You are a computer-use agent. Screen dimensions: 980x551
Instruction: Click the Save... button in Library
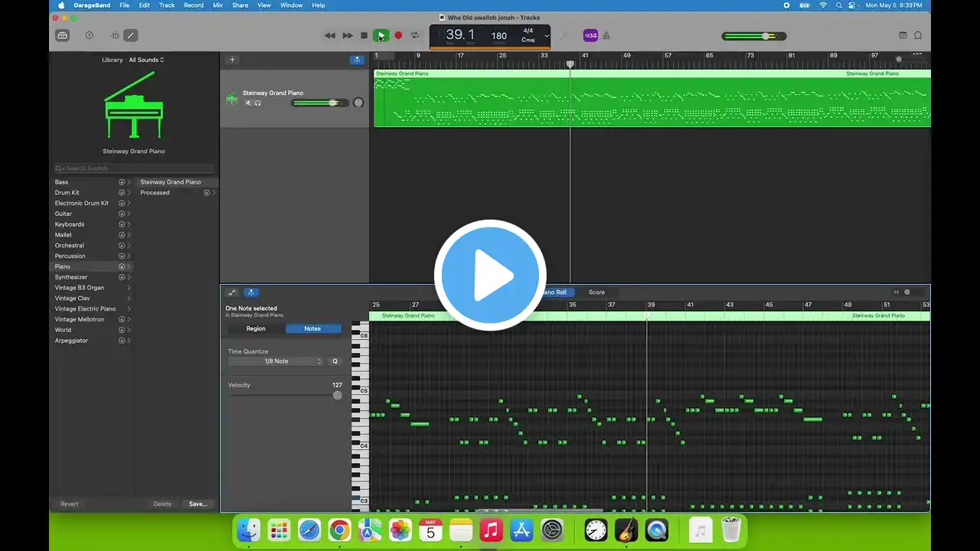coord(198,504)
